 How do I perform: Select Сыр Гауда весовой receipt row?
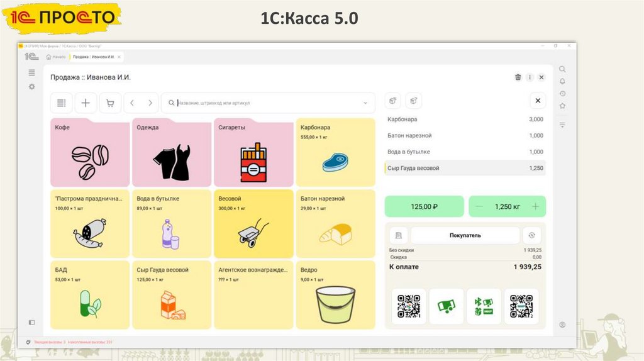(x=465, y=168)
